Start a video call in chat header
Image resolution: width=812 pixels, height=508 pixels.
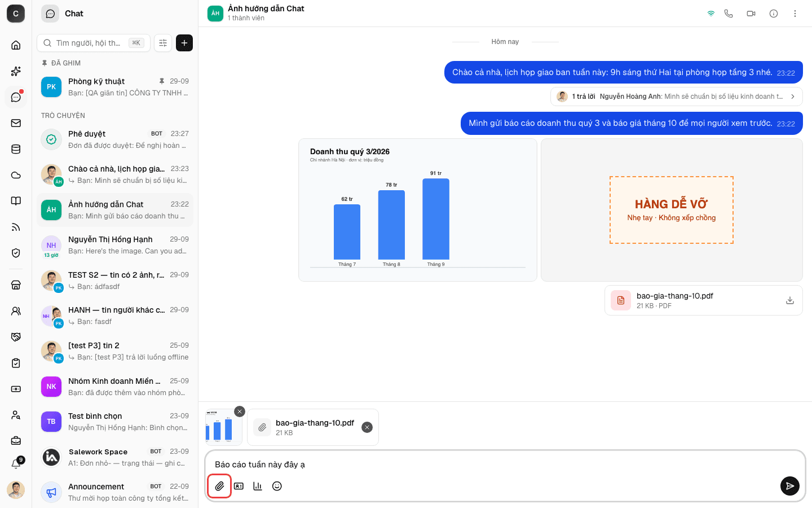(751, 14)
